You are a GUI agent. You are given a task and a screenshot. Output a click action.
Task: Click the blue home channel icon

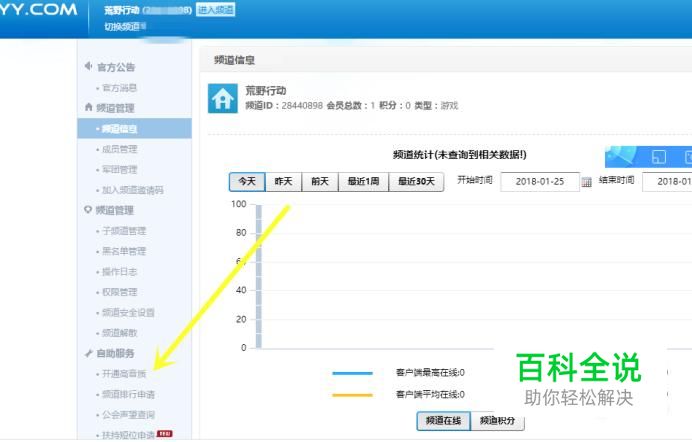tap(223, 98)
